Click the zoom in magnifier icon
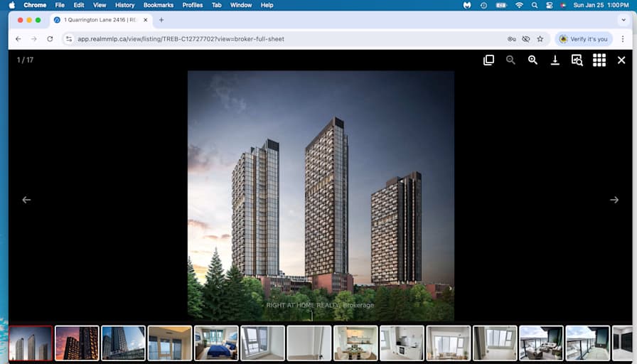 532,60
